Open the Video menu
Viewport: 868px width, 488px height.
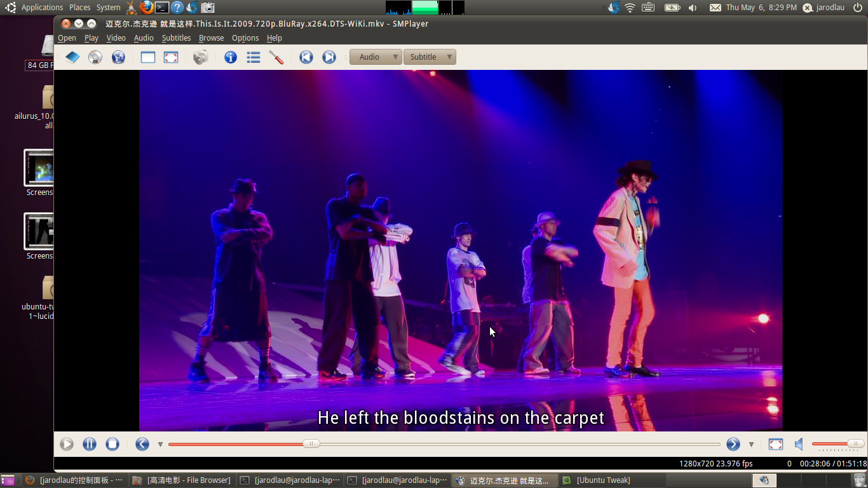point(116,38)
